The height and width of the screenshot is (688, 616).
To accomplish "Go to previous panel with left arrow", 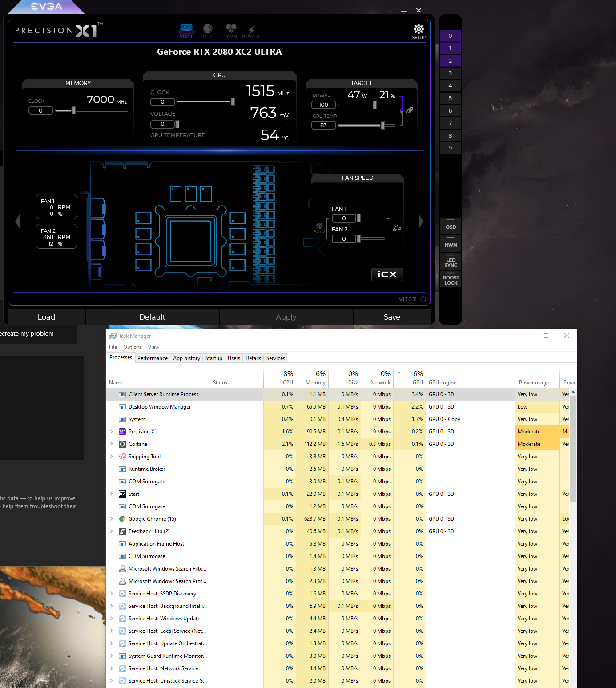I will pos(18,221).
